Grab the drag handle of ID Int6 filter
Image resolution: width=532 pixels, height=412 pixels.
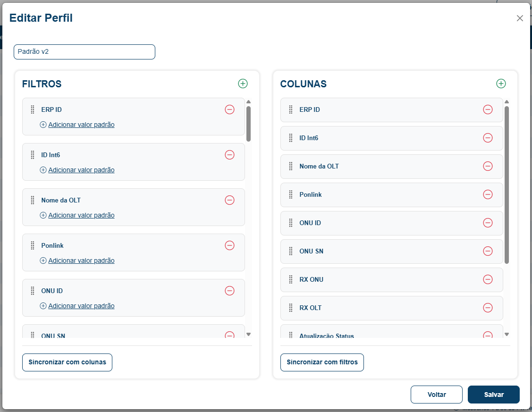(x=33, y=155)
